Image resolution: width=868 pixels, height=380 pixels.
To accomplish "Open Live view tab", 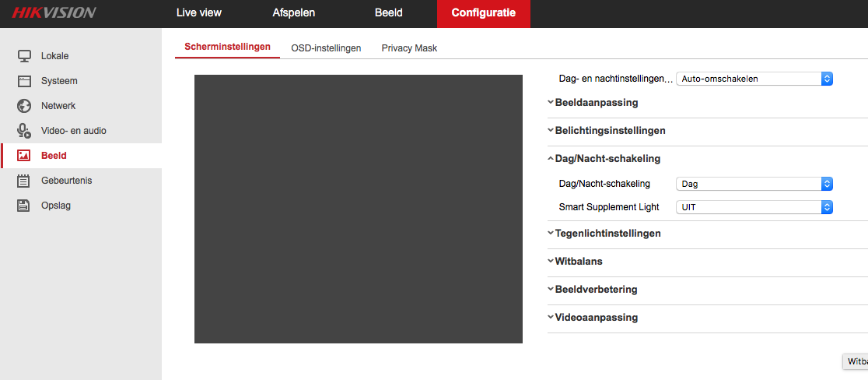I will 199,12.
